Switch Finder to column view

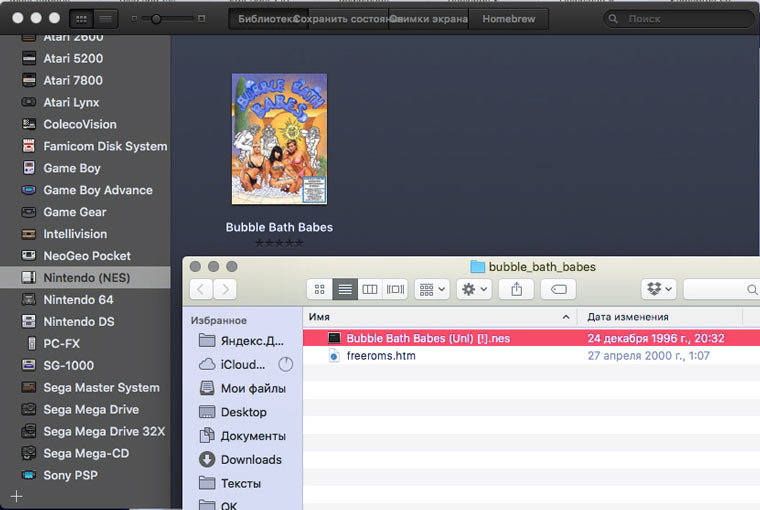(x=370, y=289)
